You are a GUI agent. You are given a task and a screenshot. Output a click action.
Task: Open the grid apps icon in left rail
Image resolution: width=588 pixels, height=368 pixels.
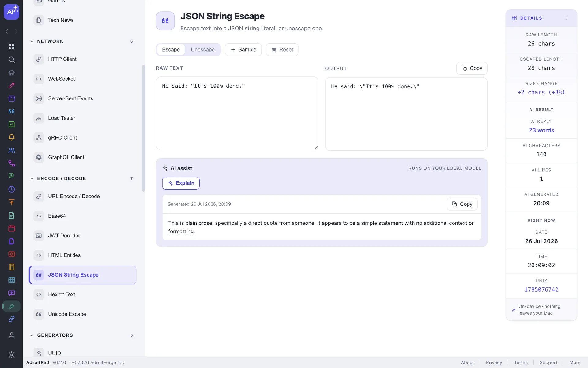(11, 47)
